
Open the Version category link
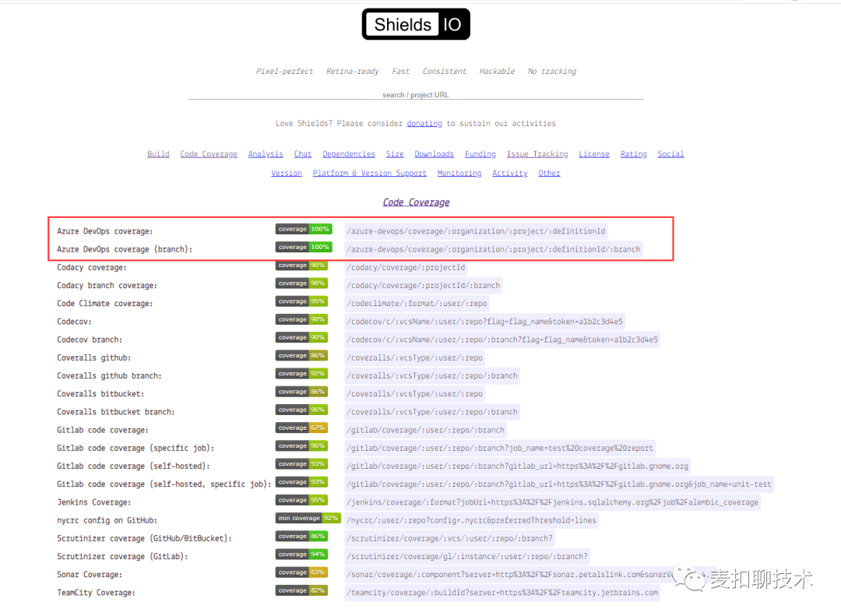[287, 174]
